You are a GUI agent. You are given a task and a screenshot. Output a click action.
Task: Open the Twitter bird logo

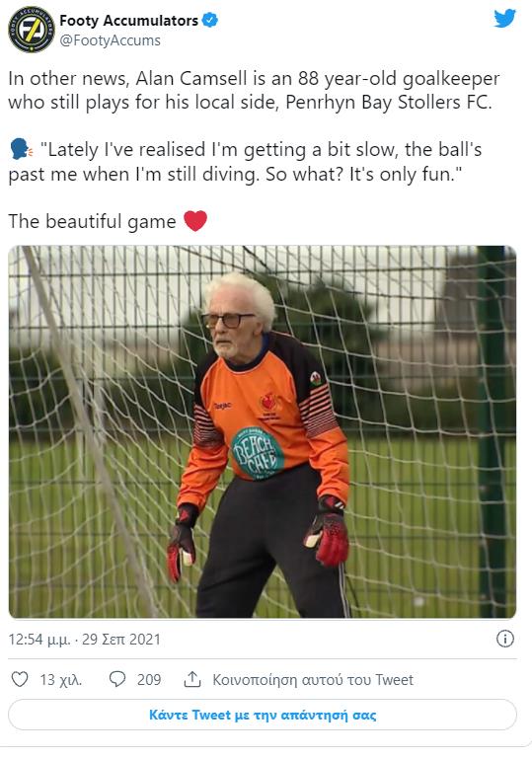pos(504,19)
